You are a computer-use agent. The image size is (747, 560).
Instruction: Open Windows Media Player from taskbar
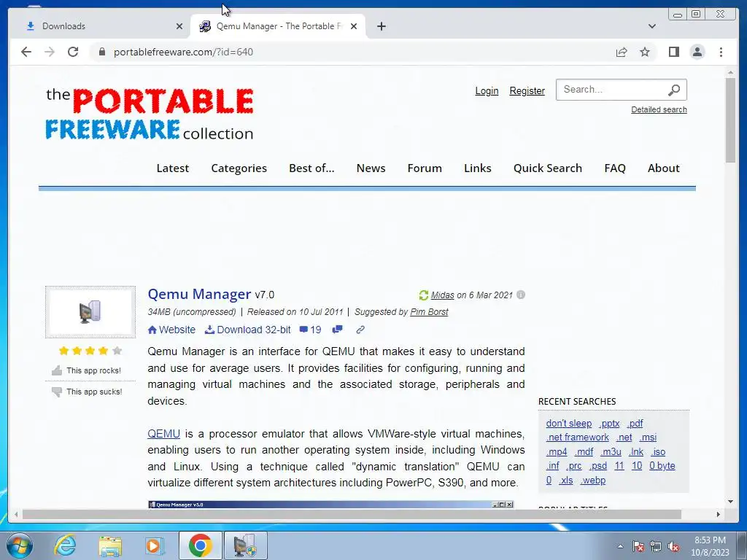[155, 545]
